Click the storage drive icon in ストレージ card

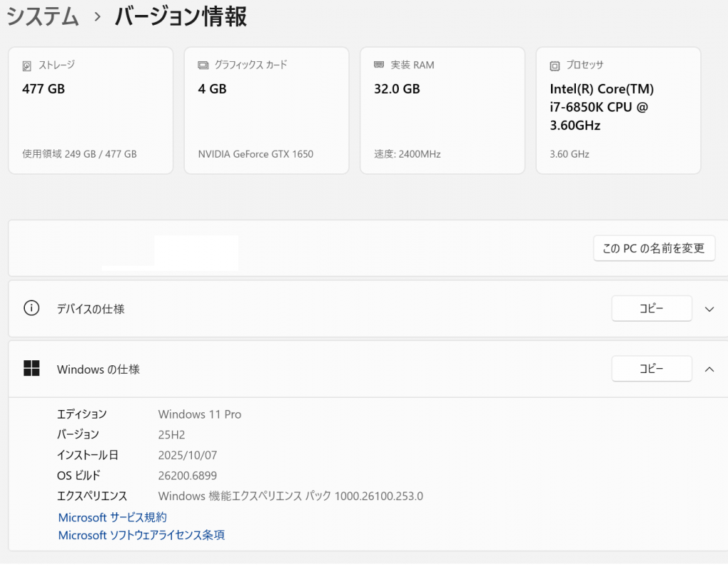(x=27, y=65)
